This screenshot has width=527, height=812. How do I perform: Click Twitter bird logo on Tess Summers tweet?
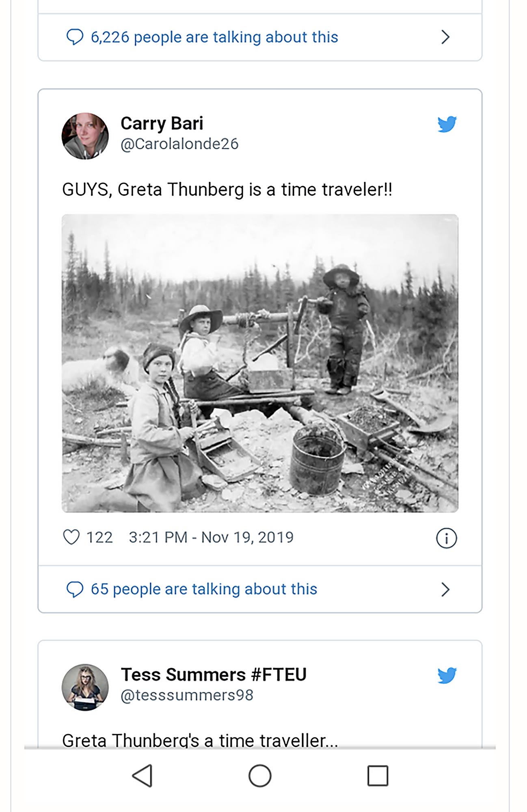tap(447, 676)
